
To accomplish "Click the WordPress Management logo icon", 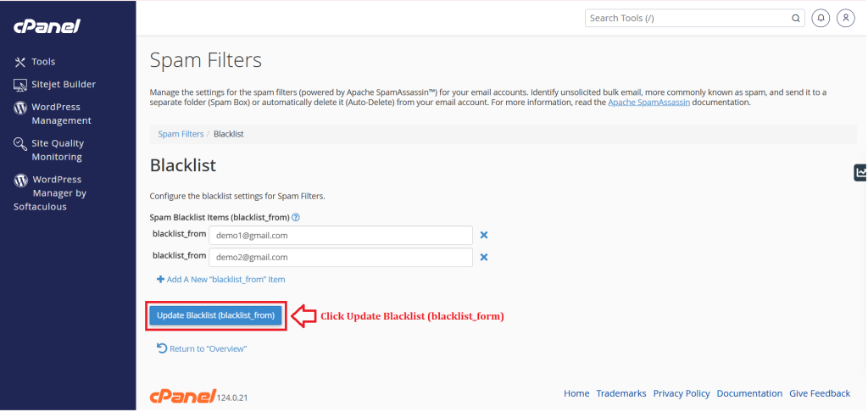I will [x=20, y=108].
